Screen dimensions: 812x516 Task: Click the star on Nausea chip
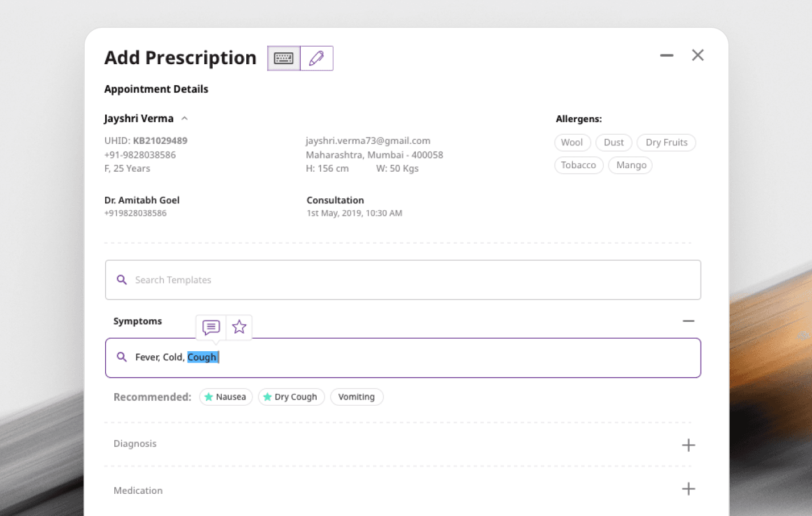[x=209, y=397]
